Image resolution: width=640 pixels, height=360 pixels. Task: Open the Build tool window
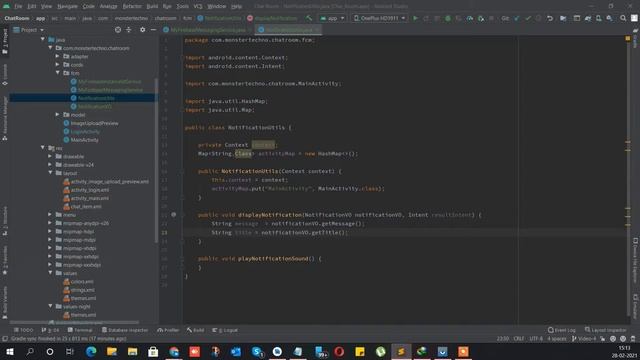coord(196,330)
